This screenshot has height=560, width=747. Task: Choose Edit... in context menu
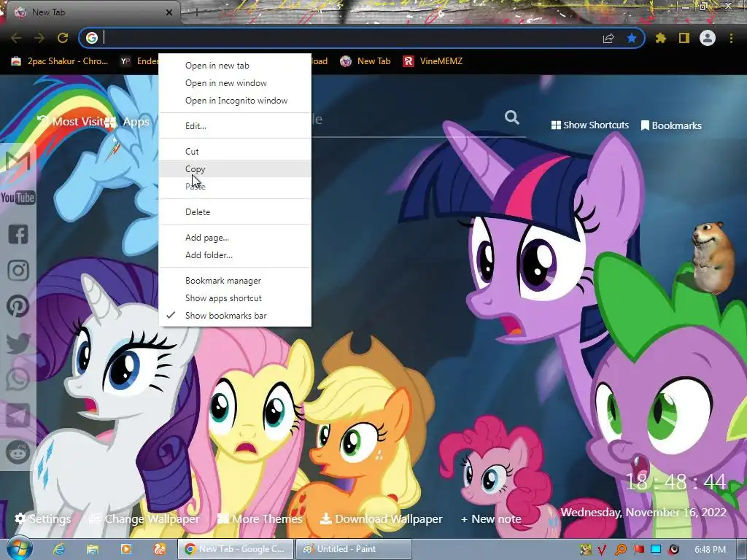(x=235, y=125)
